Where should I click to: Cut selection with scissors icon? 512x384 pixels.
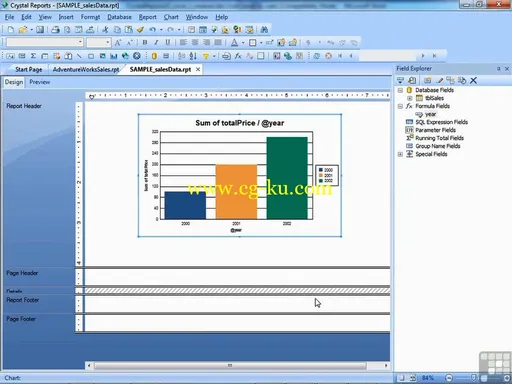point(105,30)
